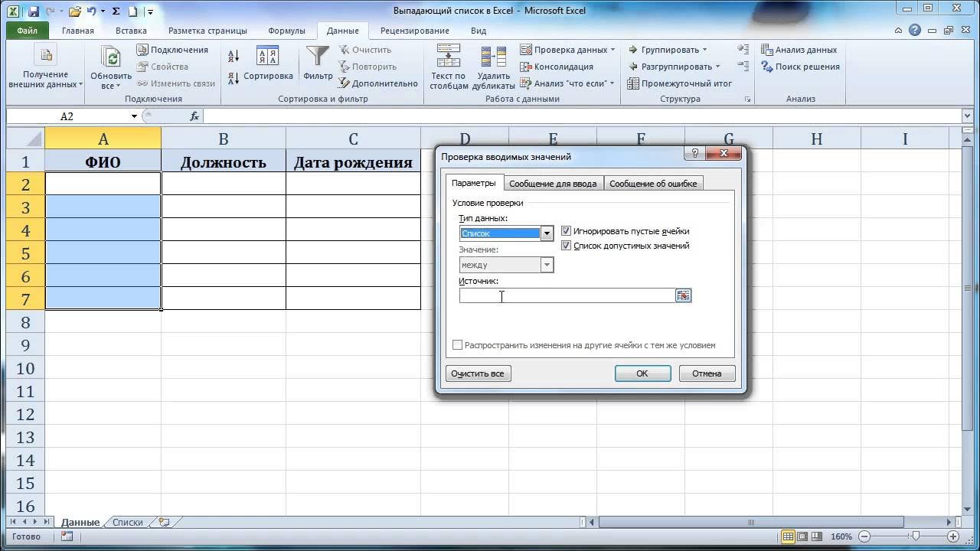This screenshot has height=551, width=980.
Task: Switch to the Формулы ribbon tab
Action: pos(286,31)
